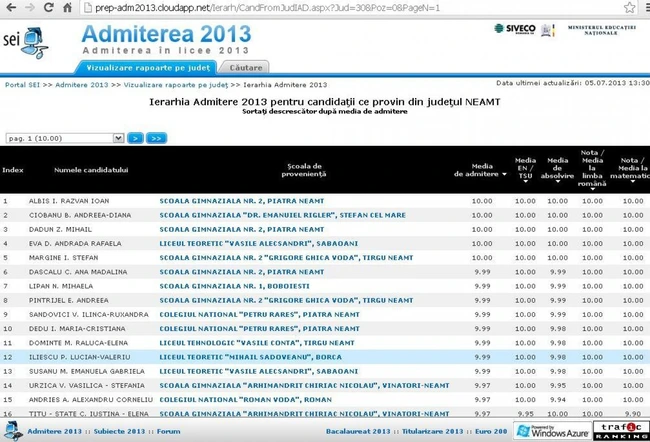Open footer Titularizare 2013 link
Image resolution: width=650 pixels, height=442 pixels.
click(432, 431)
